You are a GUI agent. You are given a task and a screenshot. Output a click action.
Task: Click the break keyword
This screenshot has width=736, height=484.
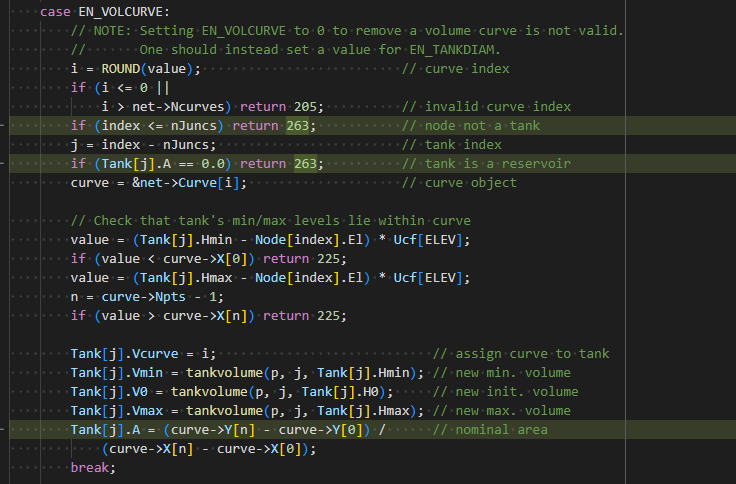[x=90, y=468]
